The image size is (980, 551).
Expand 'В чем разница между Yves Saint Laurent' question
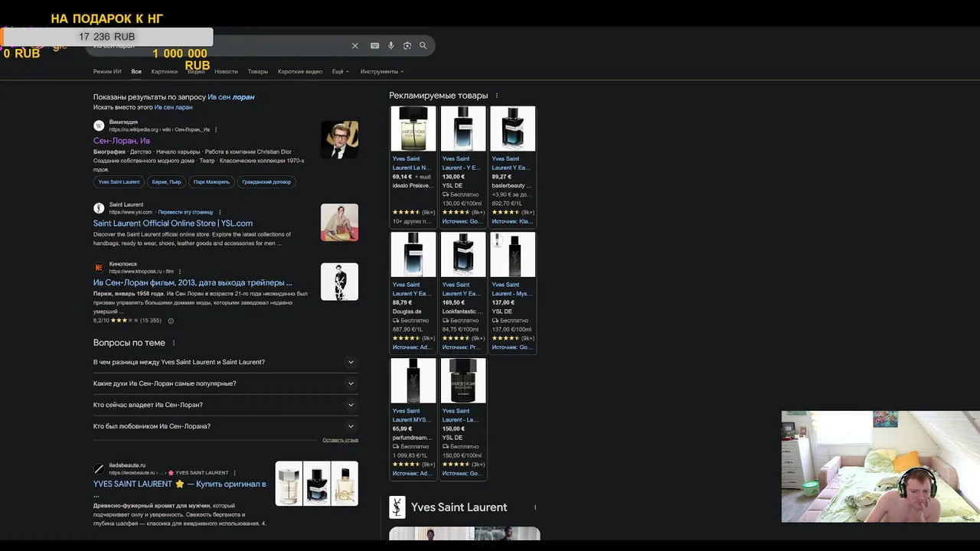pyautogui.click(x=225, y=362)
